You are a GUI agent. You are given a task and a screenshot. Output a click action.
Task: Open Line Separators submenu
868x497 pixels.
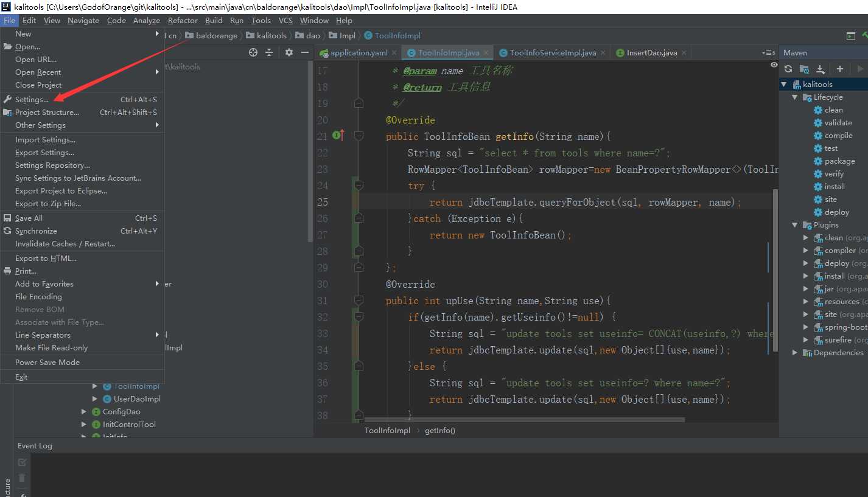coord(82,335)
